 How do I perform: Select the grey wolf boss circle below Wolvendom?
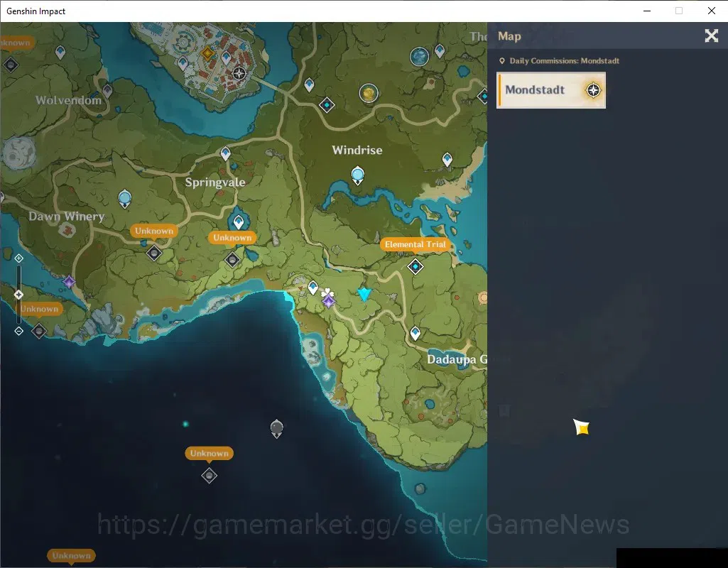tap(18, 153)
